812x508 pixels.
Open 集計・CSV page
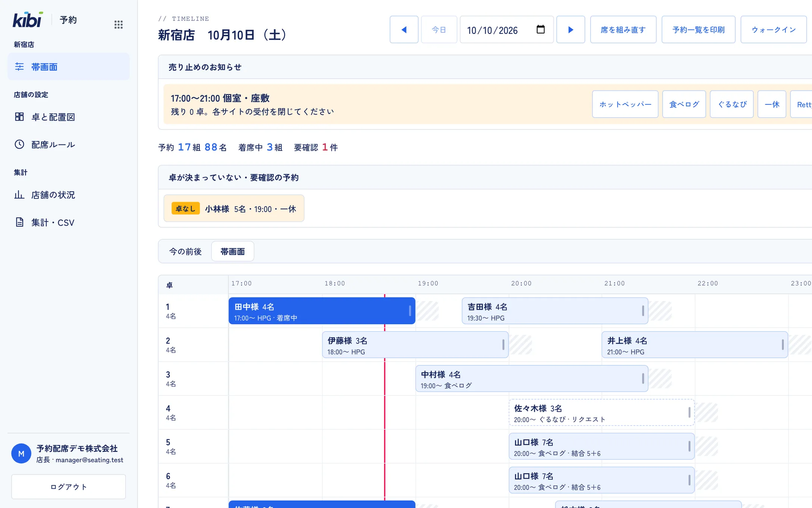point(68,222)
